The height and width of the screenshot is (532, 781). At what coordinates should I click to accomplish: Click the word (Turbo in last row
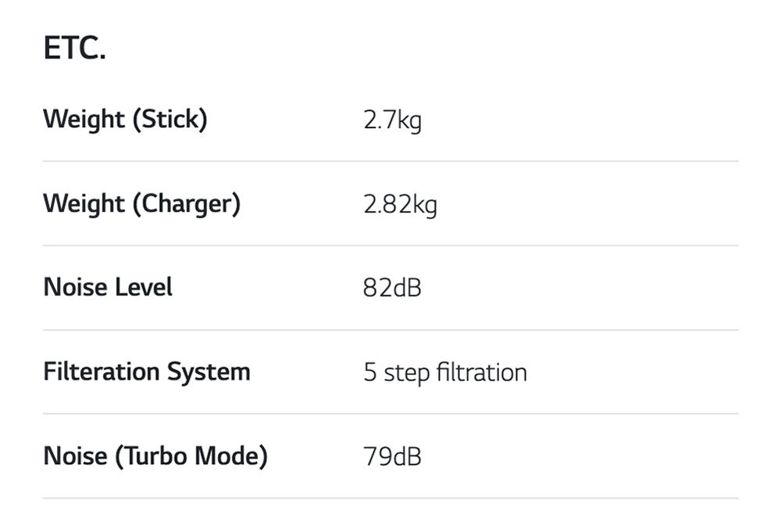pos(151,456)
